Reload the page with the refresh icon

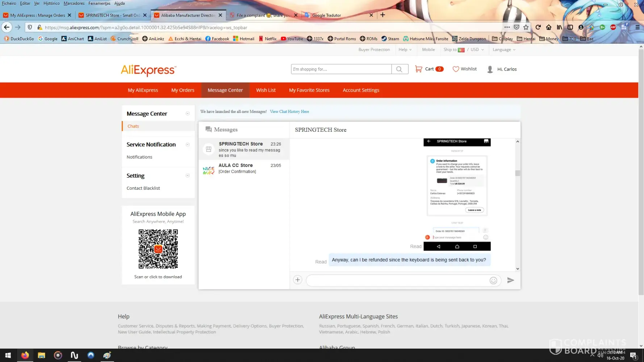point(538,27)
